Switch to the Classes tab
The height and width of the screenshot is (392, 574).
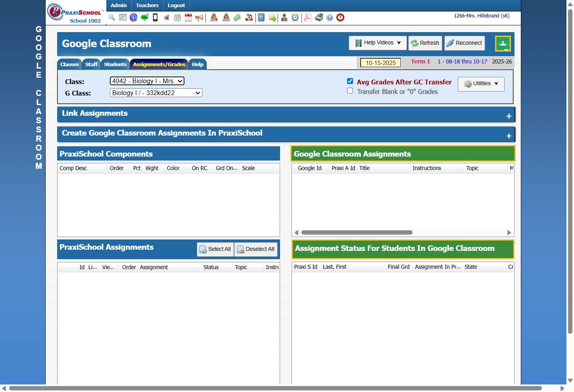click(x=69, y=65)
